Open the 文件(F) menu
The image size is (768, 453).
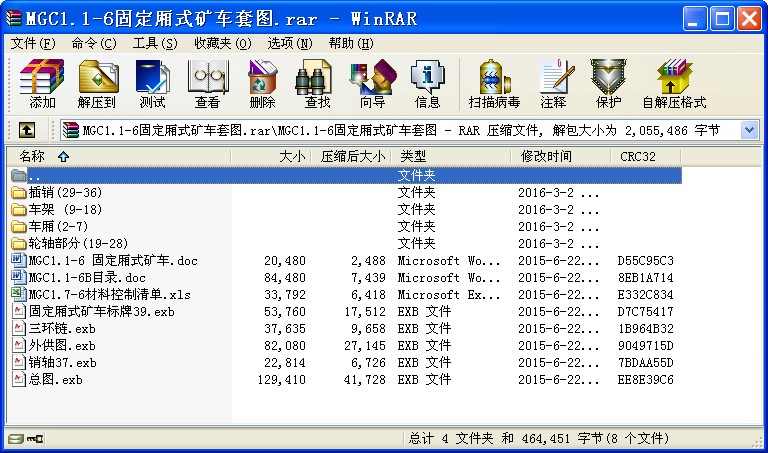click(33, 44)
